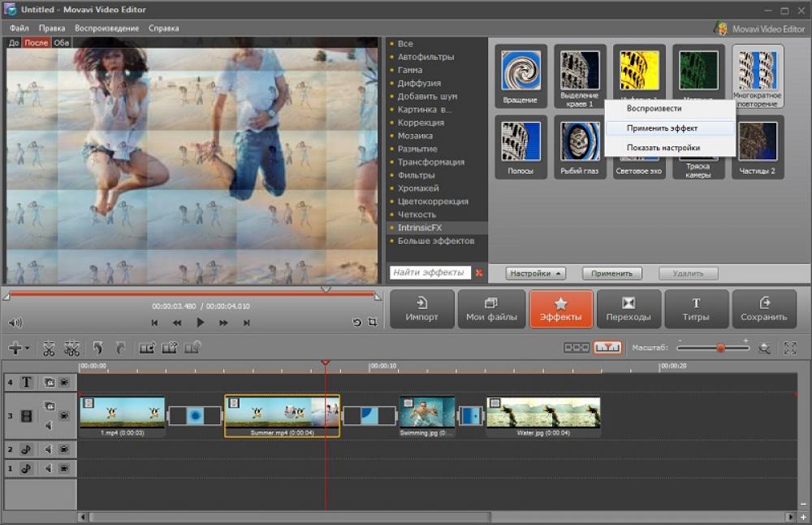Mute audio on track 2
The image size is (812, 525).
(48, 448)
